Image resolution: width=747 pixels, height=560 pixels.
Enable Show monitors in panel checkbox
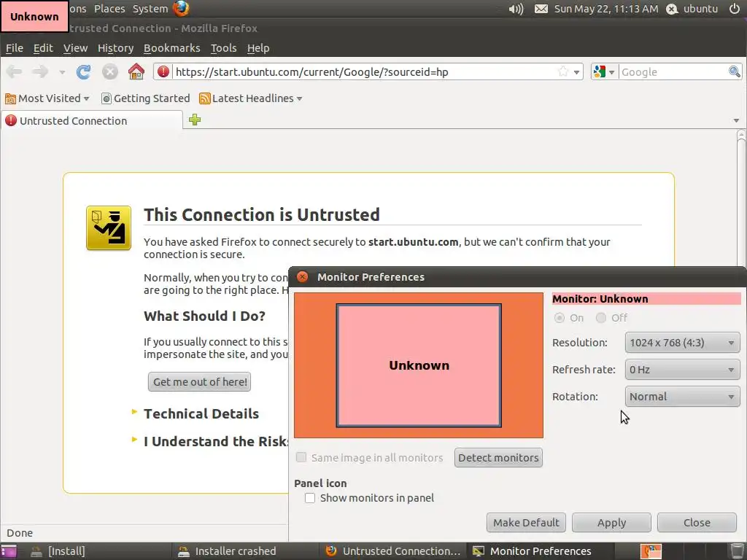(310, 498)
